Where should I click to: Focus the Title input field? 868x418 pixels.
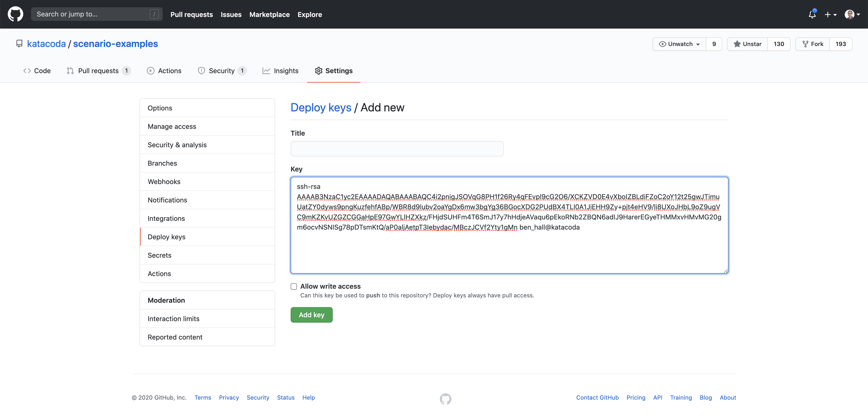(x=397, y=148)
